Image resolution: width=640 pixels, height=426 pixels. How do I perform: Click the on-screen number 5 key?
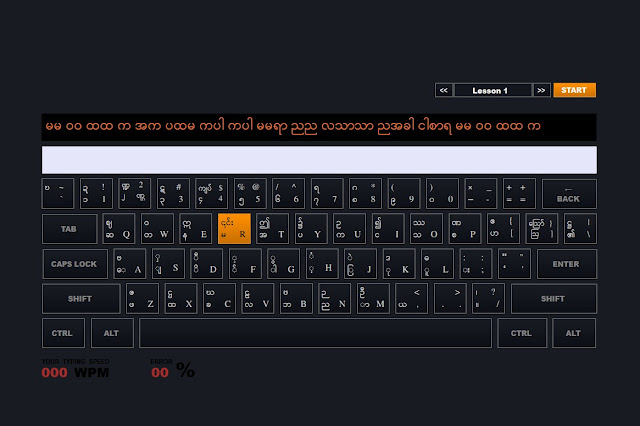click(250, 193)
